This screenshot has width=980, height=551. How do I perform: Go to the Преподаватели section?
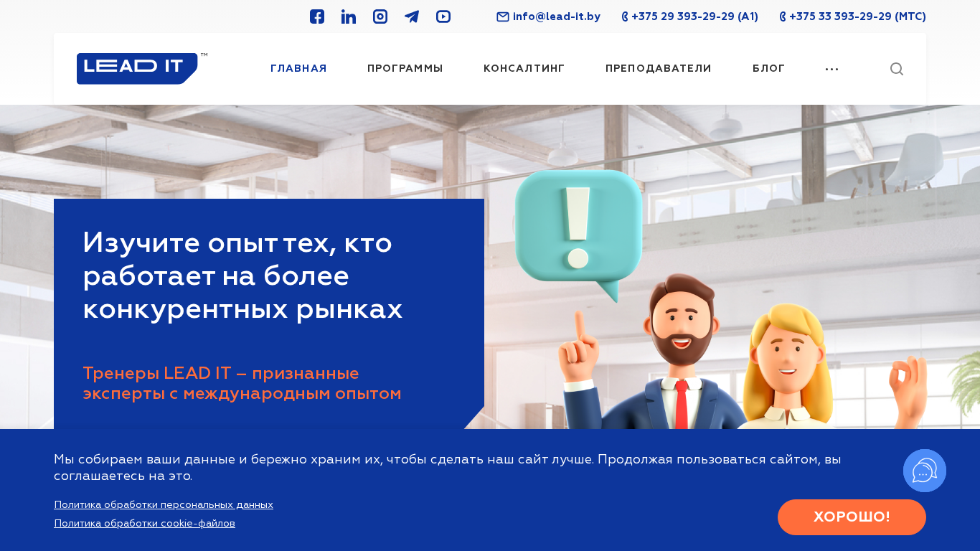[x=659, y=69]
